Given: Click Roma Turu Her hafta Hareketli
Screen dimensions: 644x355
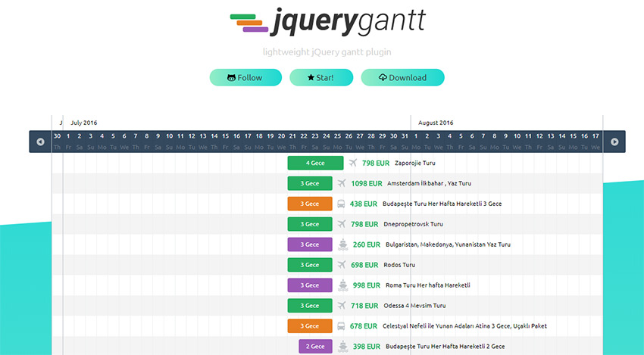Looking at the screenshot, I should pos(428,285).
